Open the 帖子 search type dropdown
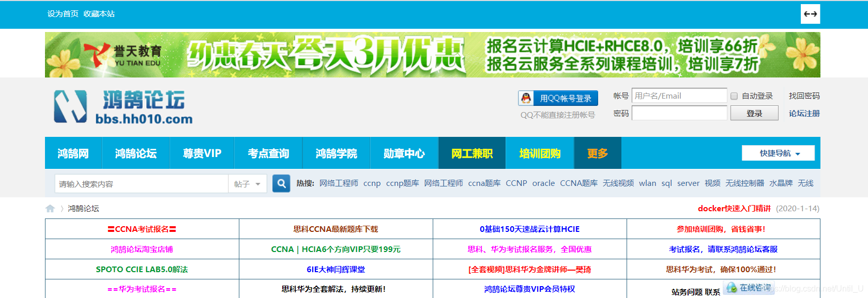Screen dimensions: 868x298 click(247, 184)
